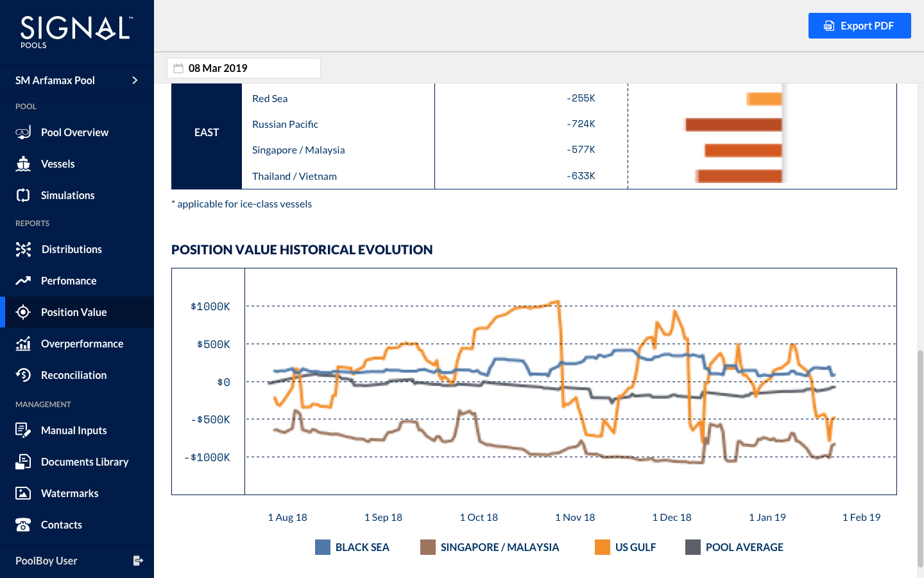The height and width of the screenshot is (578, 924).
Task: Open Perfomance report
Action: coord(77,281)
